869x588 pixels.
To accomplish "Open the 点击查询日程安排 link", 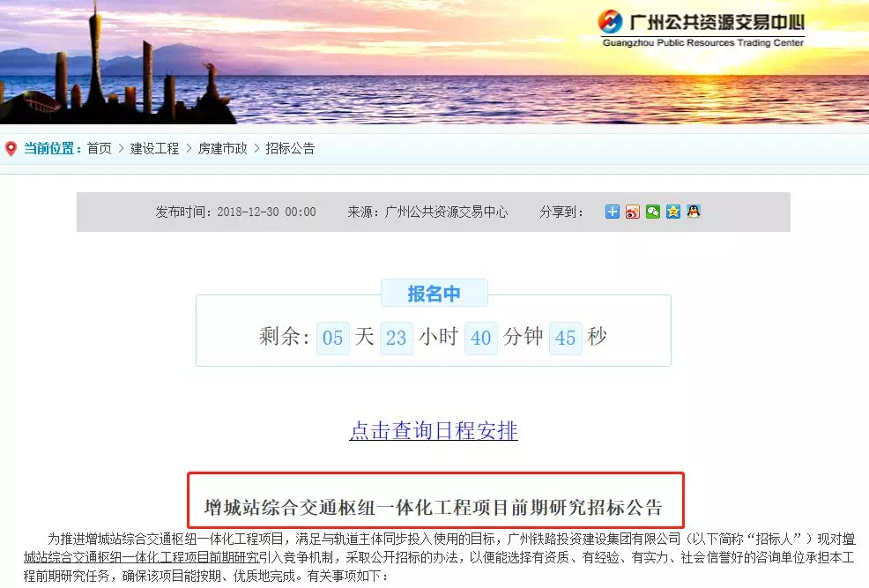I will [x=434, y=430].
